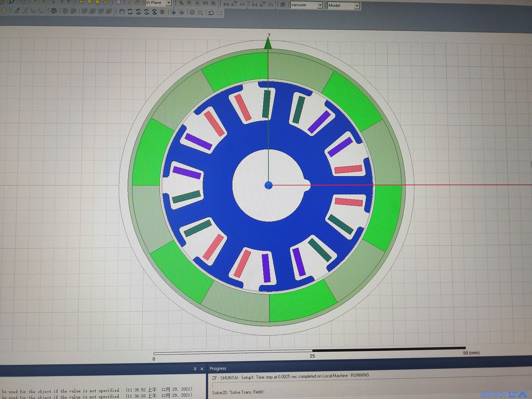This screenshot has width=532, height=399.
Task: Click the Solve2D 'Solve Trans. Fields' status text
Action: point(238,392)
